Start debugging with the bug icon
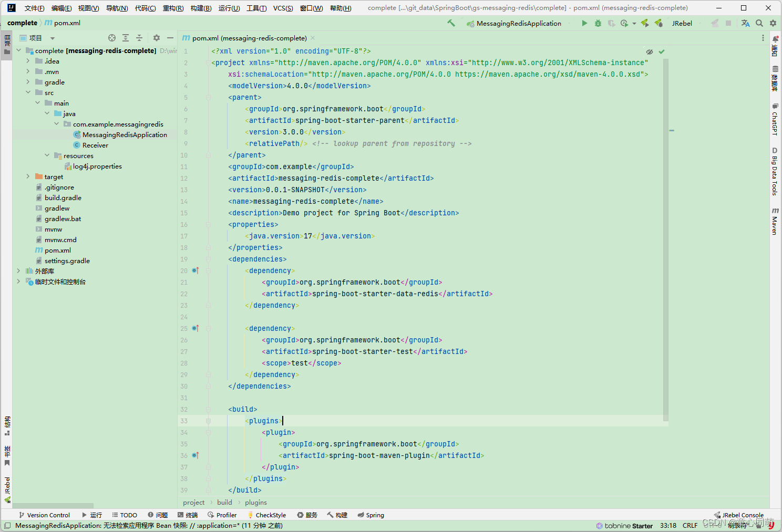782x532 pixels. [598, 23]
